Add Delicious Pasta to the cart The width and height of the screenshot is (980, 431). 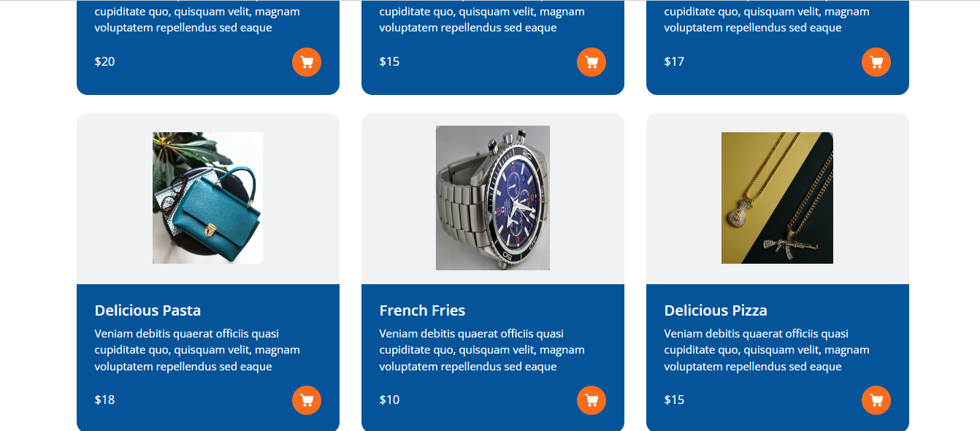coord(307,400)
